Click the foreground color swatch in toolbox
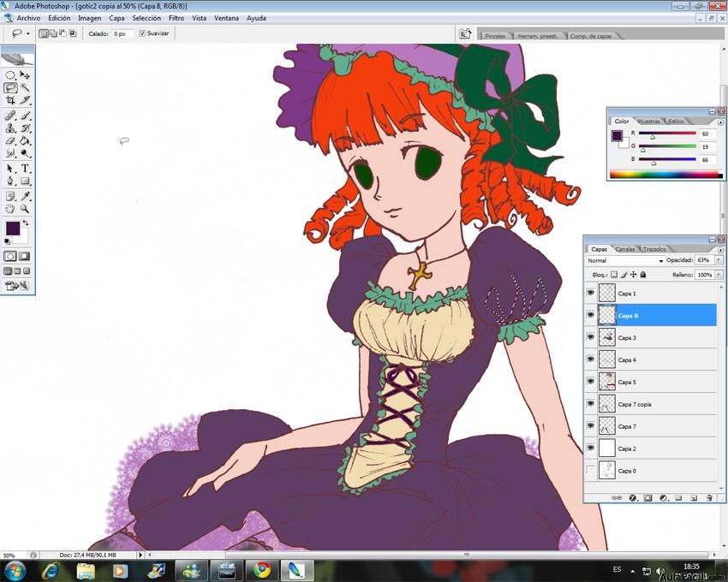The height and width of the screenshot is (582, 728). click(13, 229)
